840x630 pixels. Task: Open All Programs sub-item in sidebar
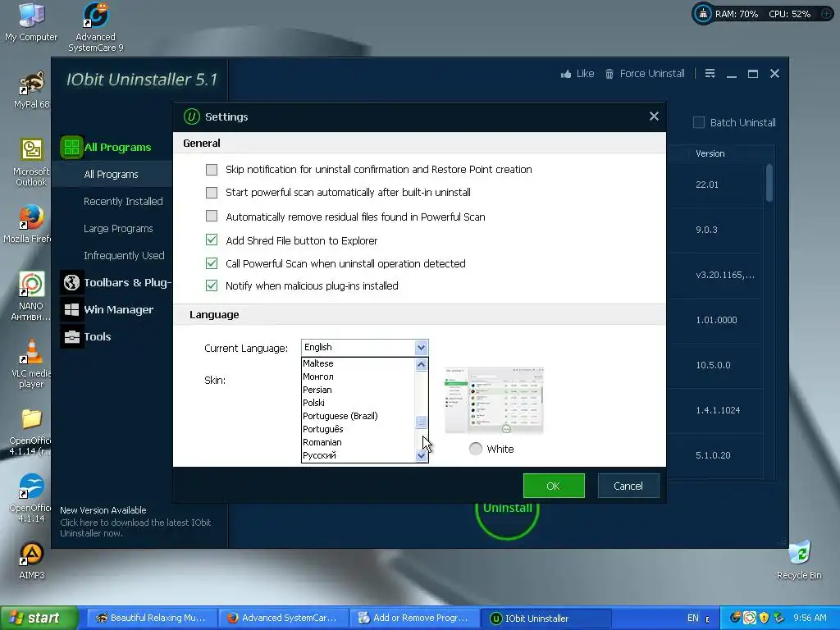tap(111, 175)
